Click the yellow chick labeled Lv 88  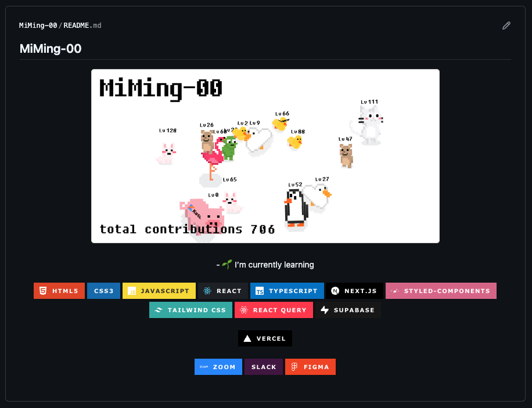pos(295,142)
